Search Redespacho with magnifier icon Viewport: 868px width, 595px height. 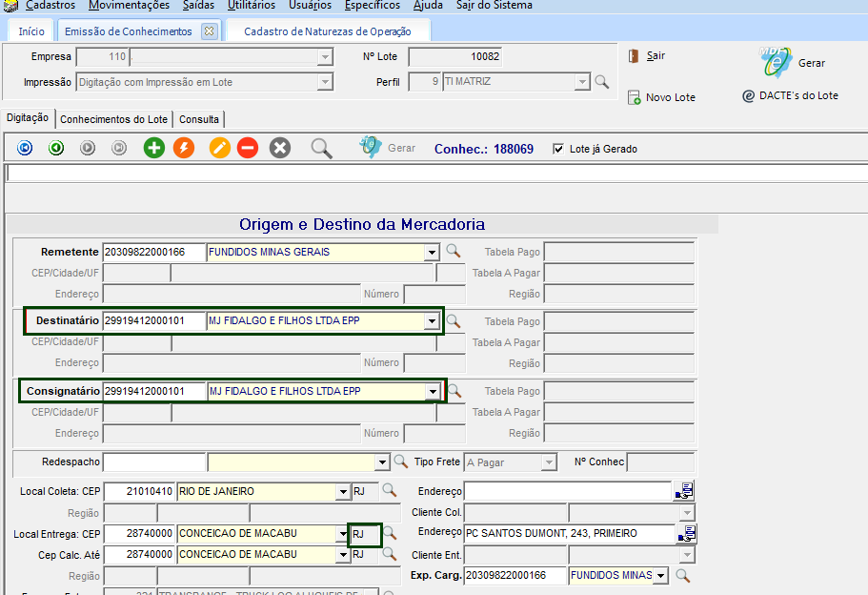tap(401, 461)
